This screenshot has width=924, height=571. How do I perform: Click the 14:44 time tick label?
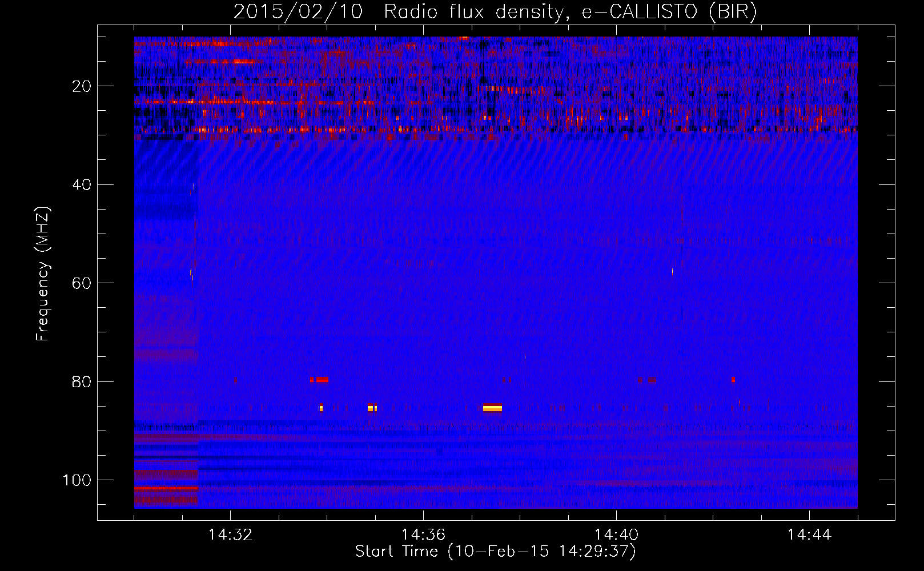(x=809, y=534)
